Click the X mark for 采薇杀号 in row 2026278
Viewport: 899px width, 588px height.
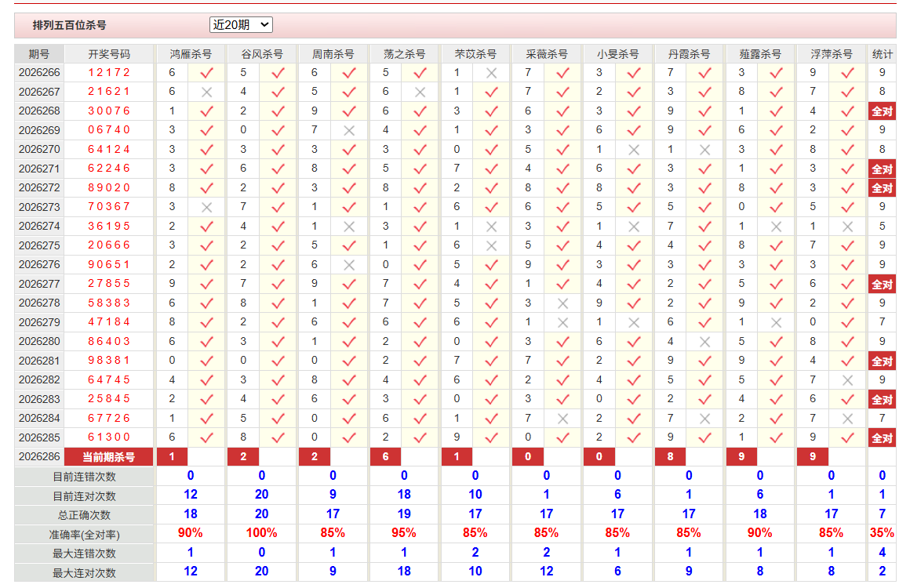click(562, 303)
